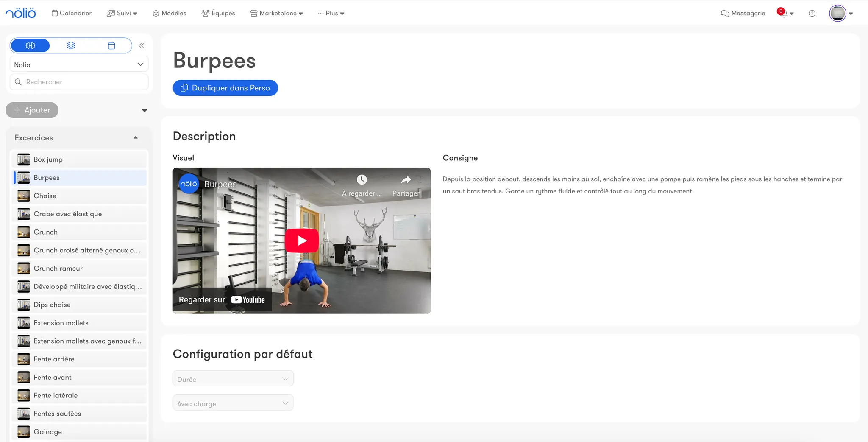Open the user profile avatar

837,13
